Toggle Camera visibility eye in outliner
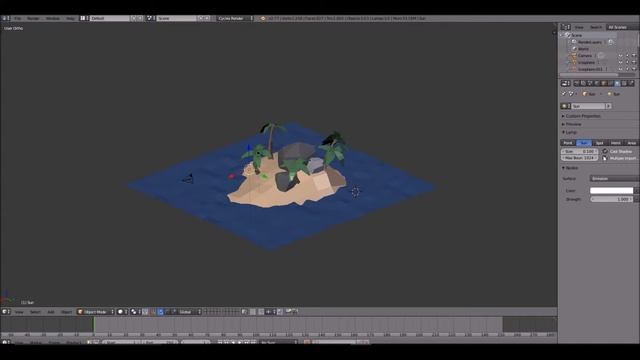This screenshot has height=360, width=640. tap(620, 56)
